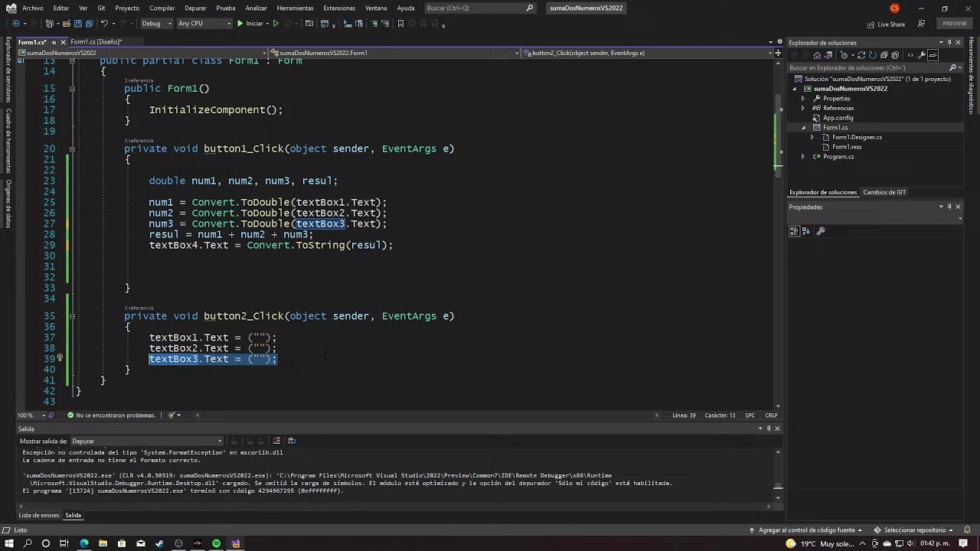The height and width of the screenshot is (551, 980).
Task: Click the Undo arrow in toolbar
Action: click(104, 24)
